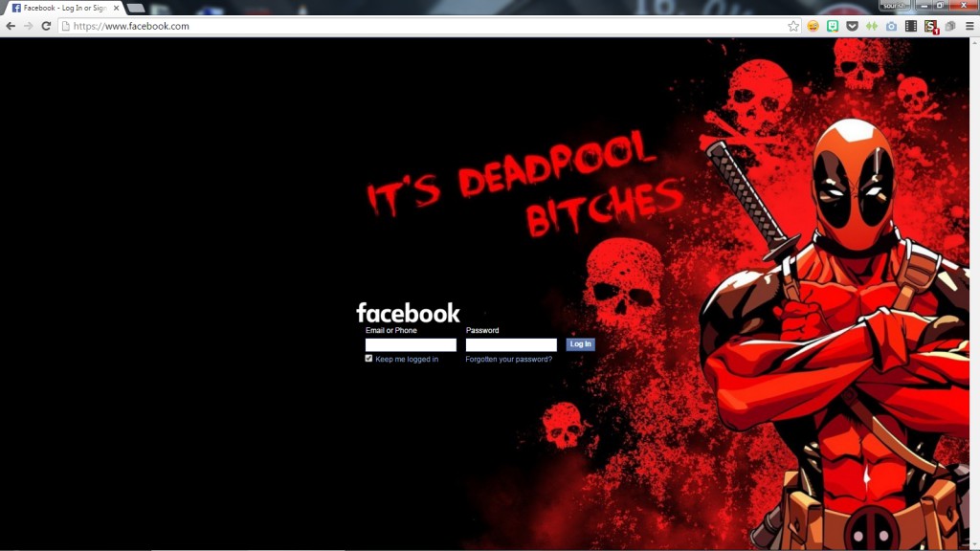Click the vertical page scrollbar
The height and width of the screenshot is (551, 980).
point(974,294)
